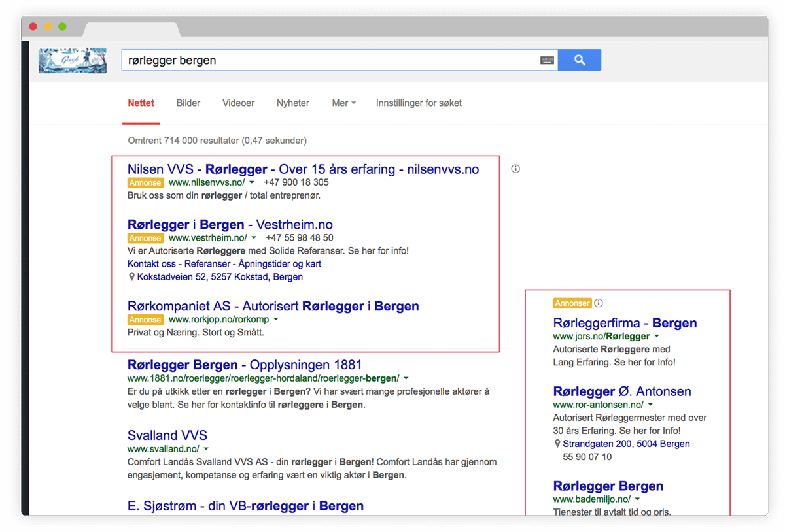Image resolution: width=785 pixels, height=532 pixels.
Task: Click the blue search magnifier button
Action: [x=580, y=60]
